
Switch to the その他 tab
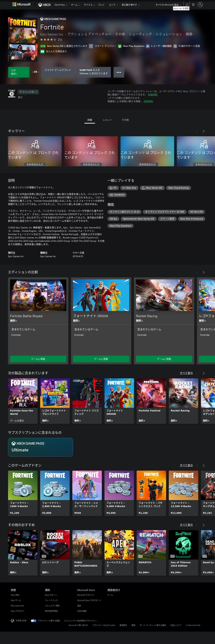click(x=125, y=120)
